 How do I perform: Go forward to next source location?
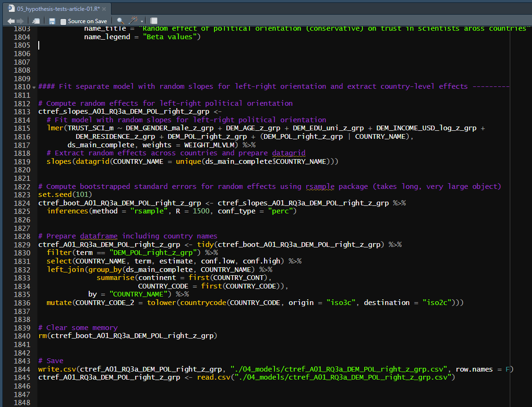point(20,21)
